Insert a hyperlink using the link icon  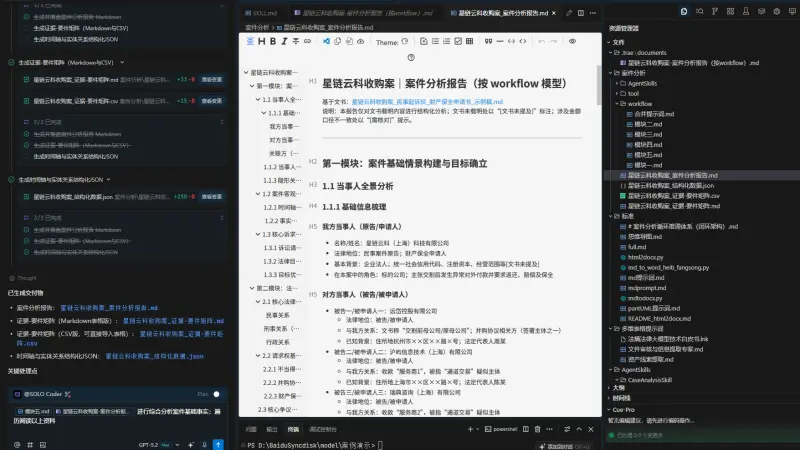tap(307, 41)
